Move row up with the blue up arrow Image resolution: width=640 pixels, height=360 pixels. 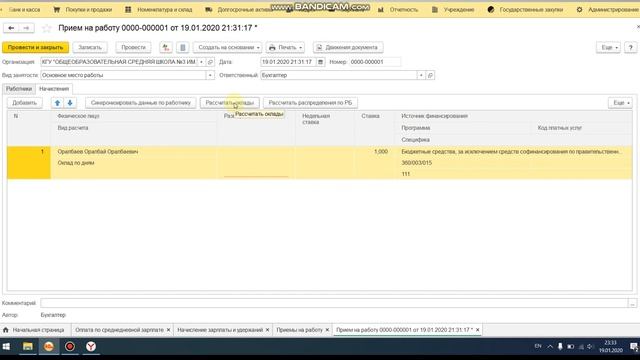tap(58, 103)
